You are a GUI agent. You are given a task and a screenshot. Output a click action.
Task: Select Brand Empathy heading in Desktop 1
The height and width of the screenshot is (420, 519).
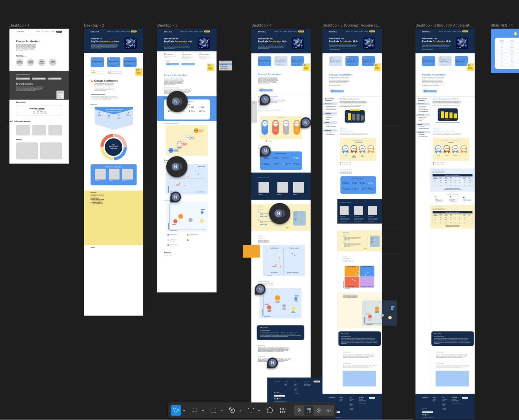[x=24, y=84]
